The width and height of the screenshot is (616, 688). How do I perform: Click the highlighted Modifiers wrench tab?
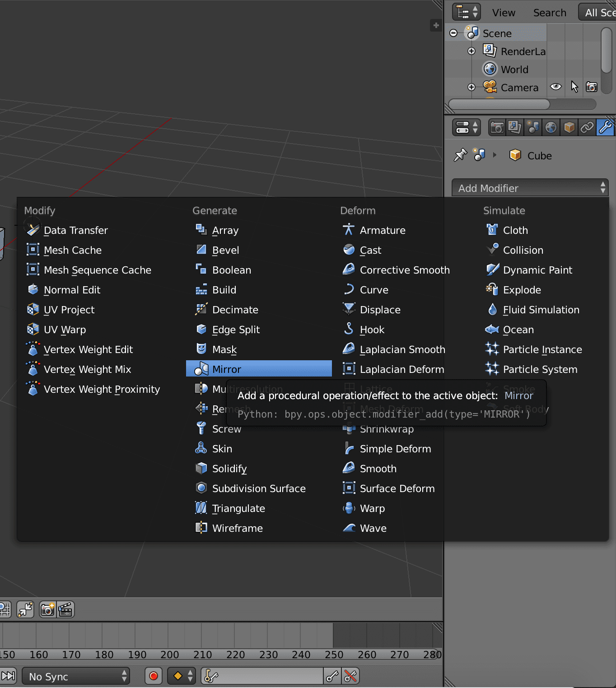(x=605, y=128)
